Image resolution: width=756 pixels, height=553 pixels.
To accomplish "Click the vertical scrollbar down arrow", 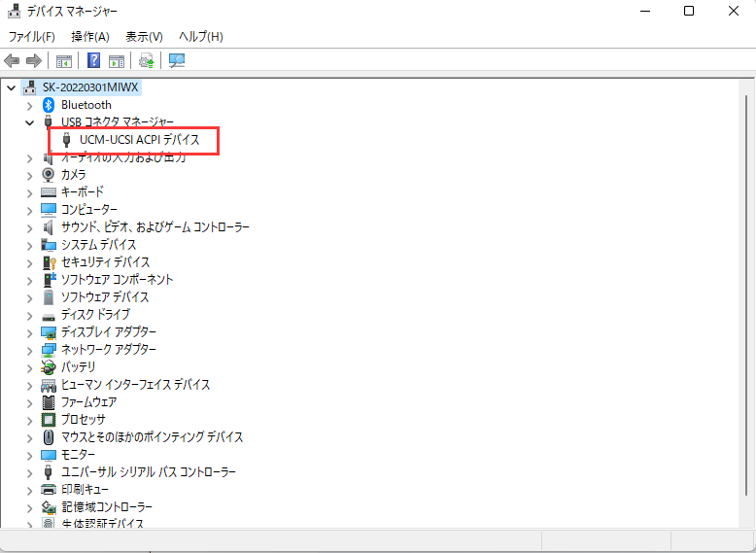I will 746,520.
